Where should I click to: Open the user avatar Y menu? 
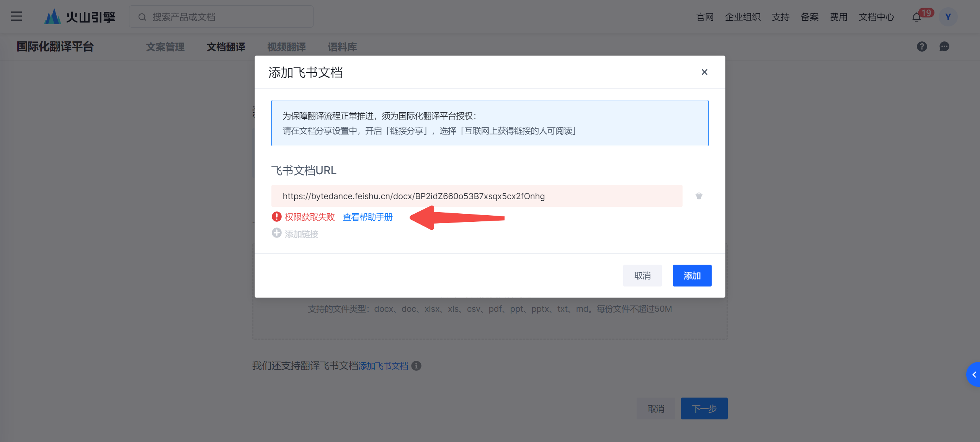click(x=948, y=17)
